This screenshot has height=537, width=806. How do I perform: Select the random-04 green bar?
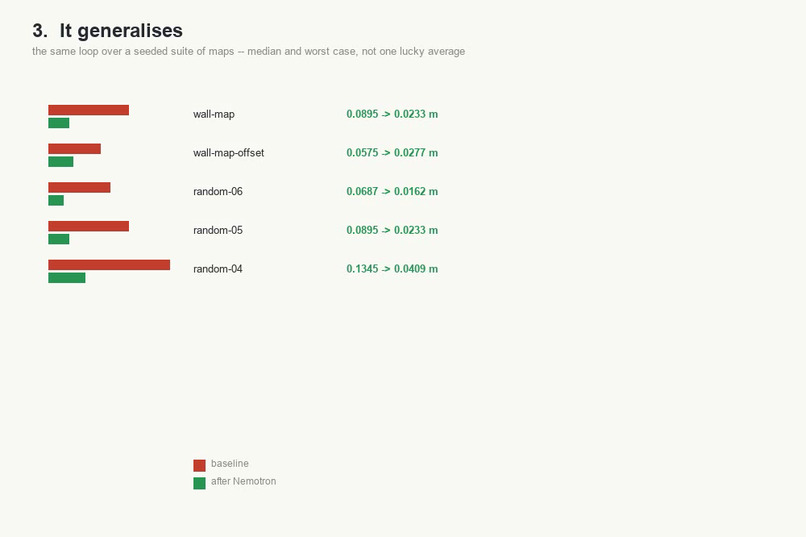(x=67, y=278)
